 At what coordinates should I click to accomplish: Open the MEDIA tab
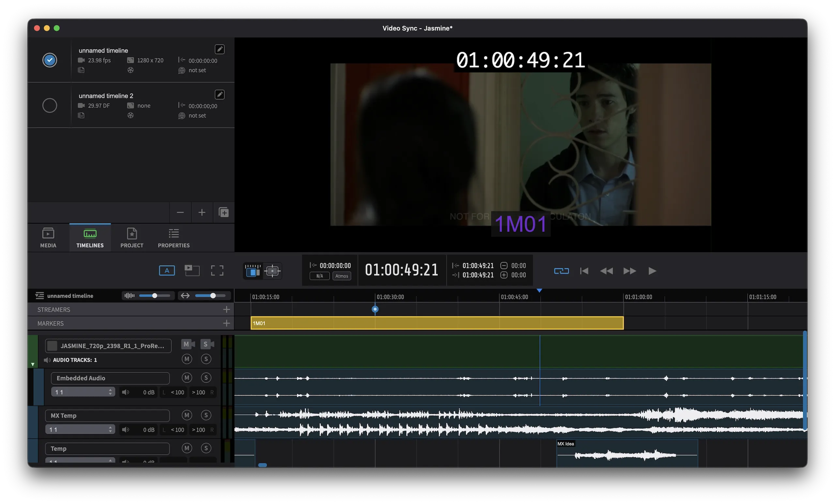48,238
